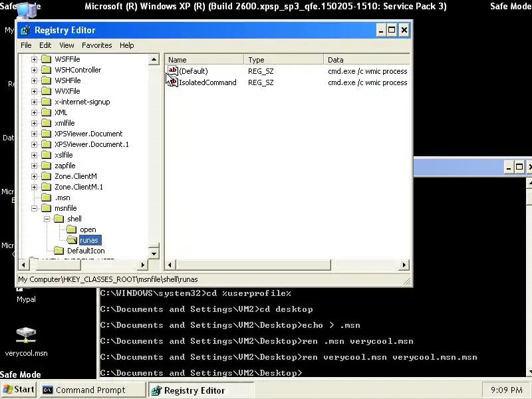Click the IsolatedCommand string value icon
The image size is (532, 399).
(x=173, y=82)
